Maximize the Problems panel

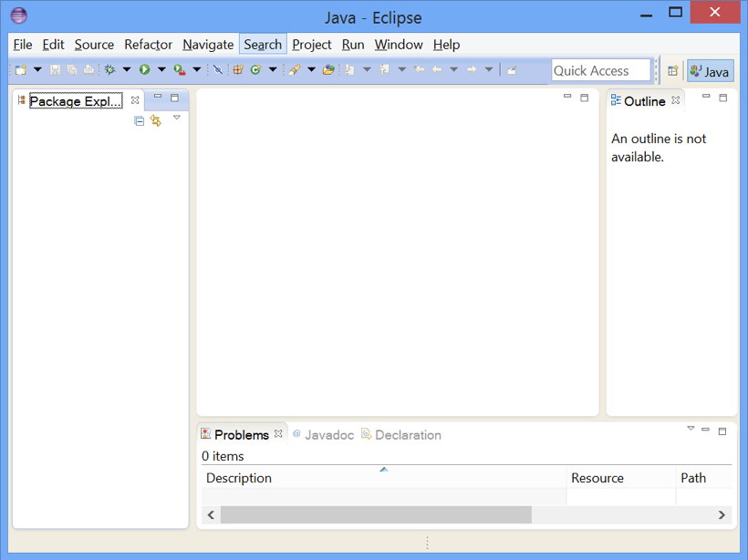[x=722, y=431]
